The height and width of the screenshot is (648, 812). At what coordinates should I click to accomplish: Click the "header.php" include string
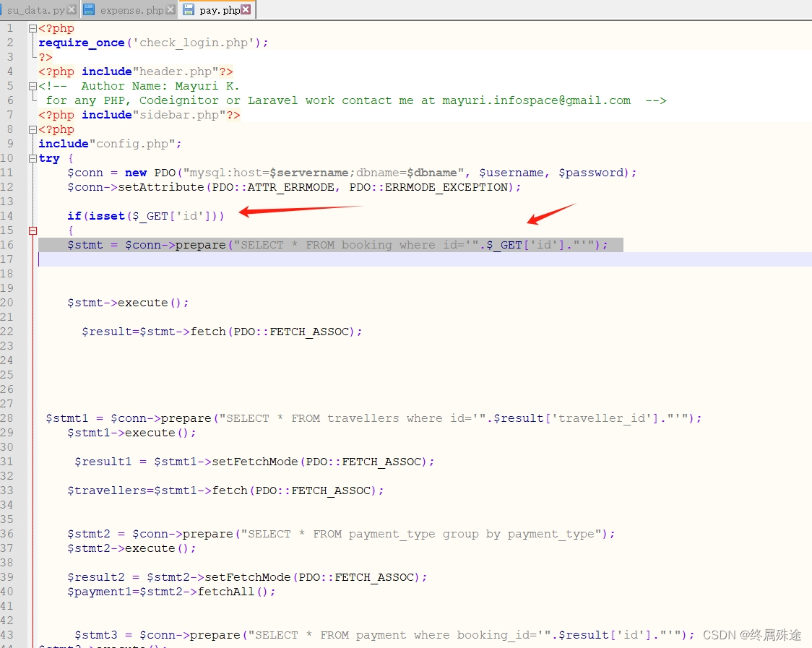[176, 72]
